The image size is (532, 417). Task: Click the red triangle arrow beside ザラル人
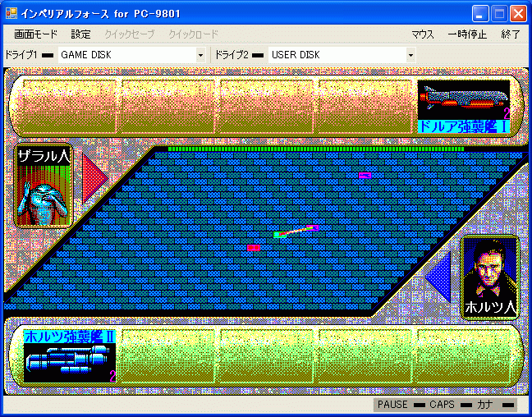(94, 178)
